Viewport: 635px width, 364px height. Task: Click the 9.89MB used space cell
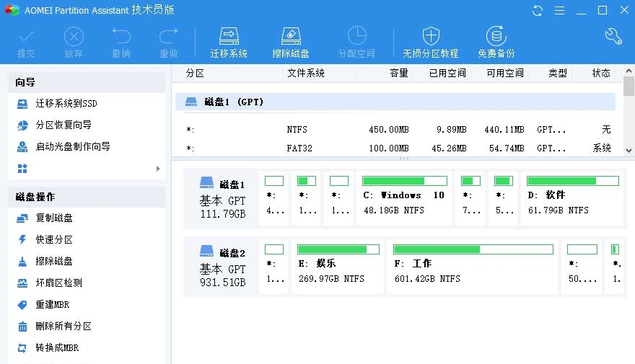pos(452,130)
